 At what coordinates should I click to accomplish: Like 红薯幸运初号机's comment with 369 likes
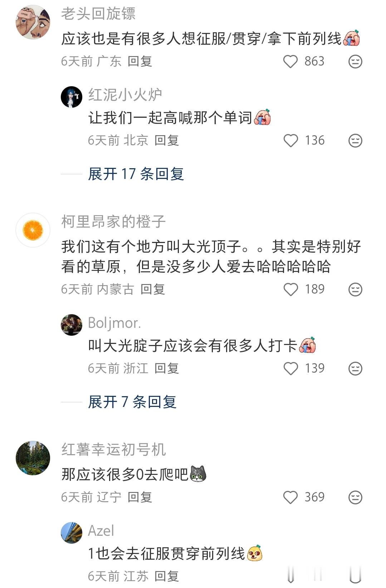click(290, 497)
